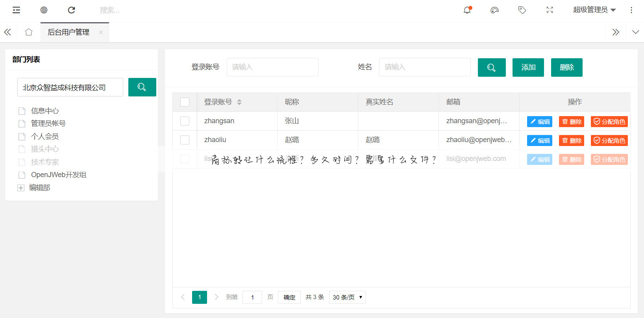Viewport: 644px width, 318px height.
Task: Change the 30 条/页 page size dropdown
Action: [x=347, y=297]
